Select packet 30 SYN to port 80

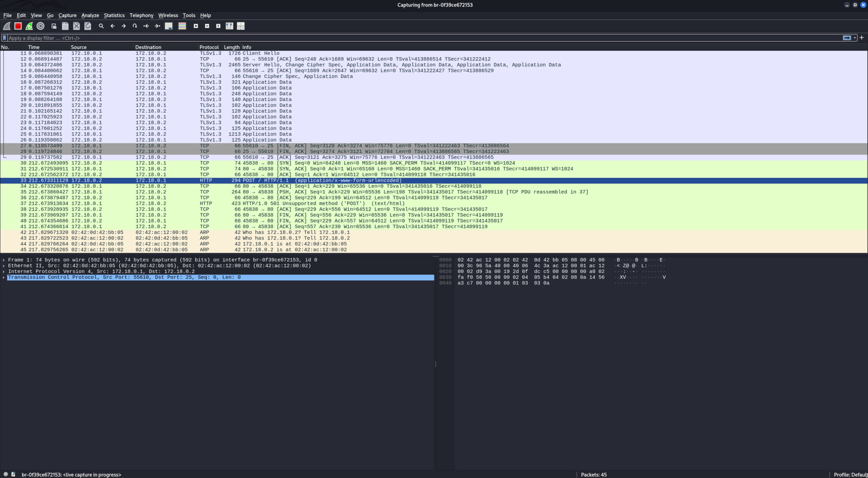pos(434,163)
